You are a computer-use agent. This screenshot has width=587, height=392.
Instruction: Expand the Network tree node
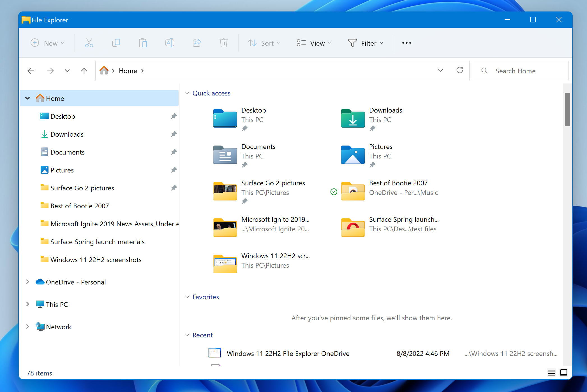27,327
